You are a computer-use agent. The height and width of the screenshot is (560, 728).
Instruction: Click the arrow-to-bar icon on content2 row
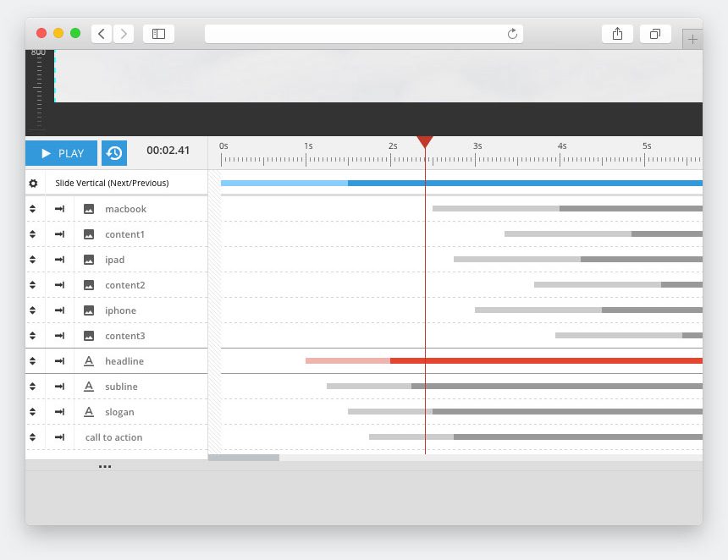click(x=59, y=285)
